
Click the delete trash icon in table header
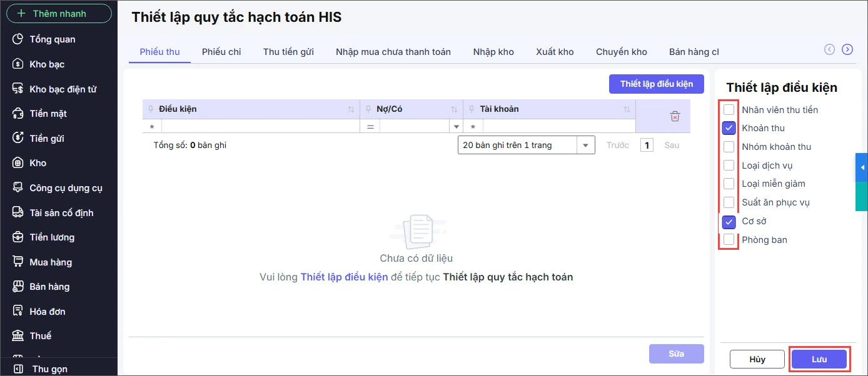click(675, 116)
